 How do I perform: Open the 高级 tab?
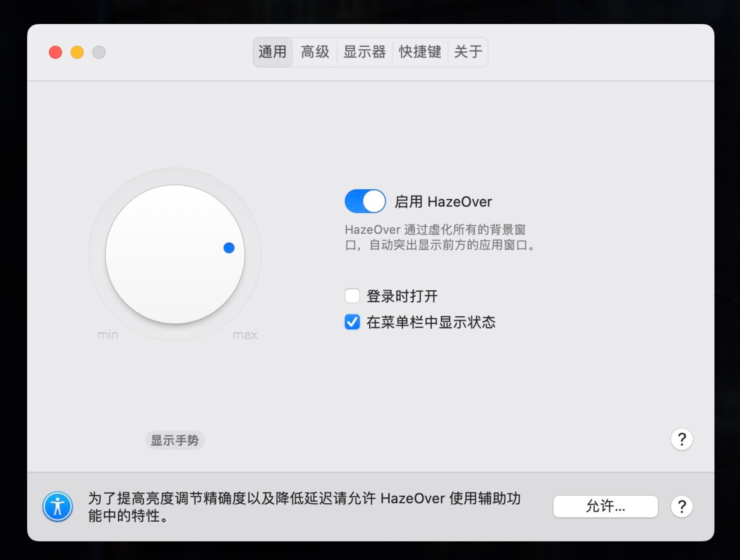tap(315, 52)
